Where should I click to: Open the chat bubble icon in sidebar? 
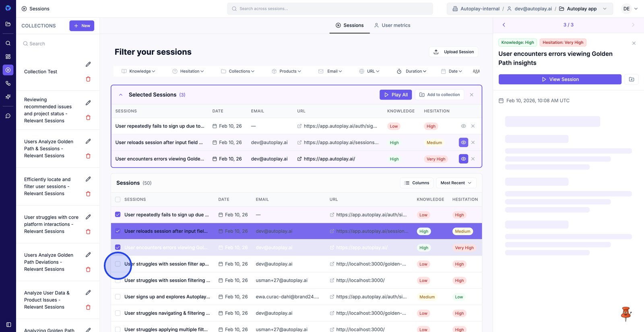8,116
